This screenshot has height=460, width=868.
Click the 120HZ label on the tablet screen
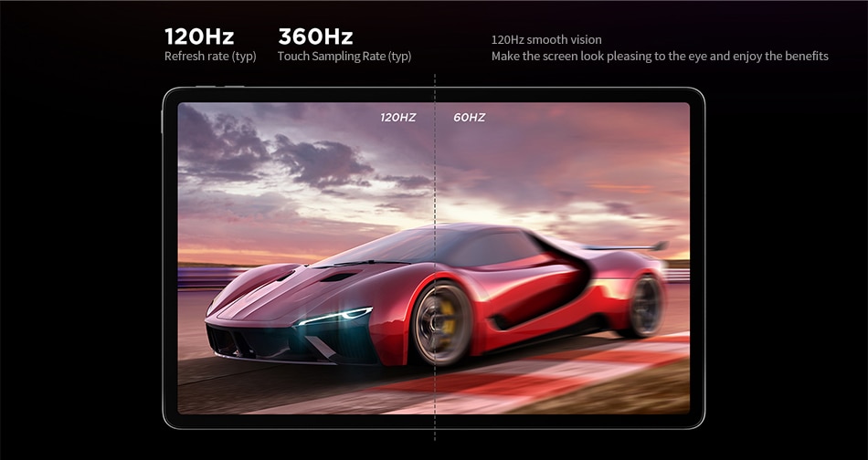(398, 117)
